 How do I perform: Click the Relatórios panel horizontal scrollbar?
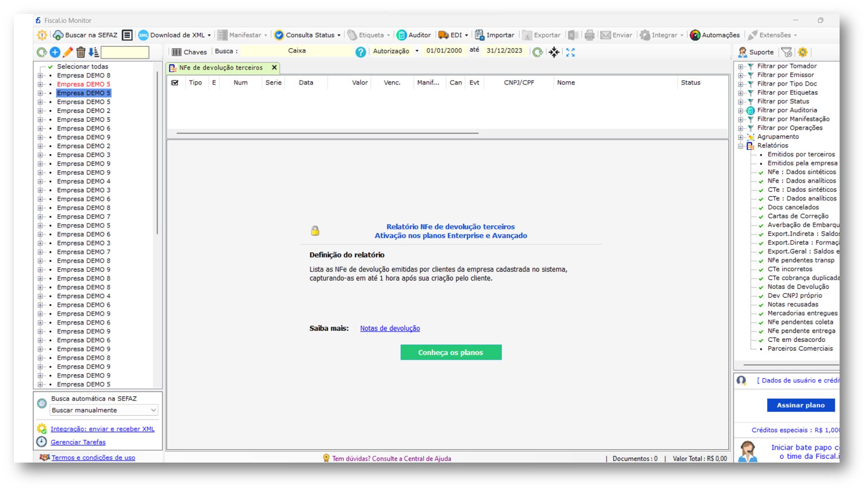[791, 364]
